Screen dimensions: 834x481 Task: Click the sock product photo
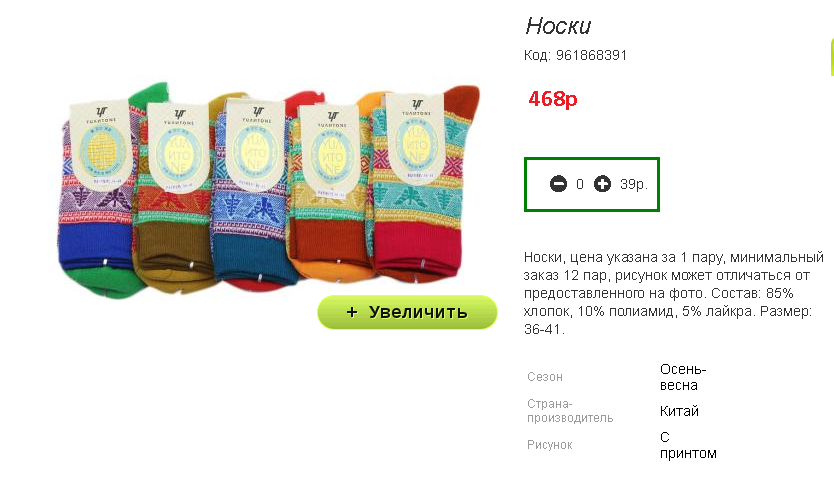tap(269, 189)
